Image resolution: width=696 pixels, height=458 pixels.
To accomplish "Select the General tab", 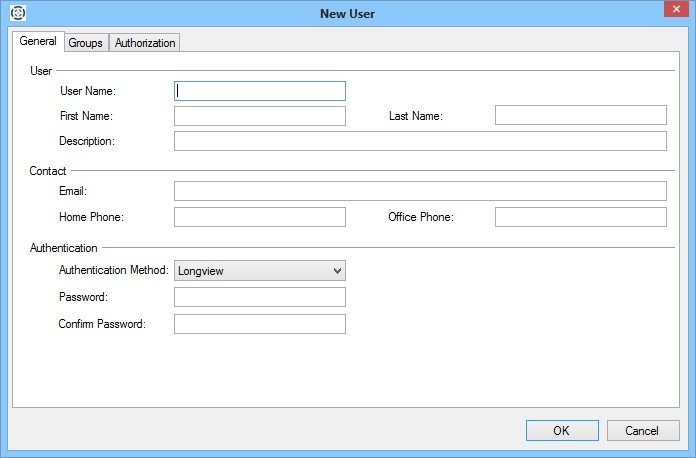I will [x=37, y=42].
